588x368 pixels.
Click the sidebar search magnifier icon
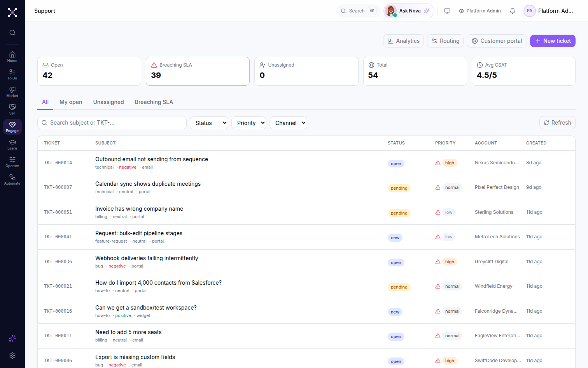coord(12,33)
